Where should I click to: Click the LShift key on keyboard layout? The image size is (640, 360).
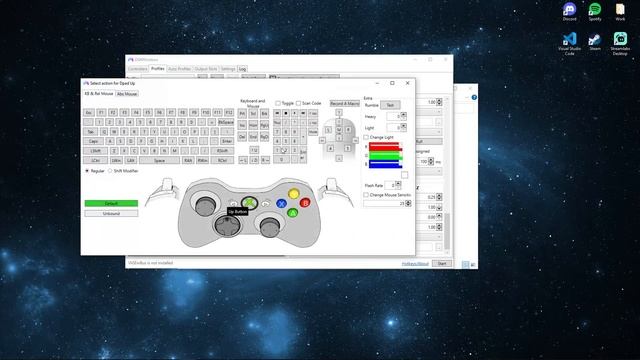tap(96, 151)
